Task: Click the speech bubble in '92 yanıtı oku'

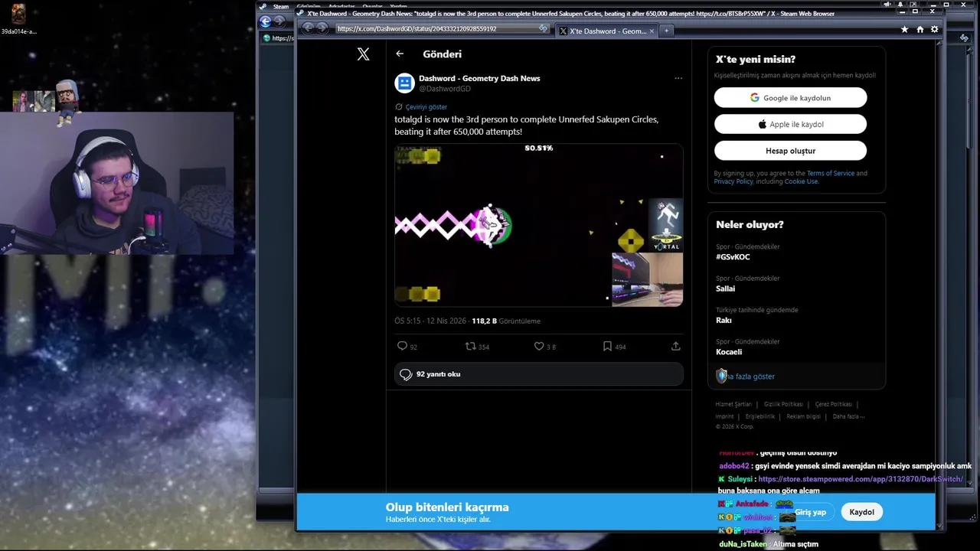Action: coord(407,374)
